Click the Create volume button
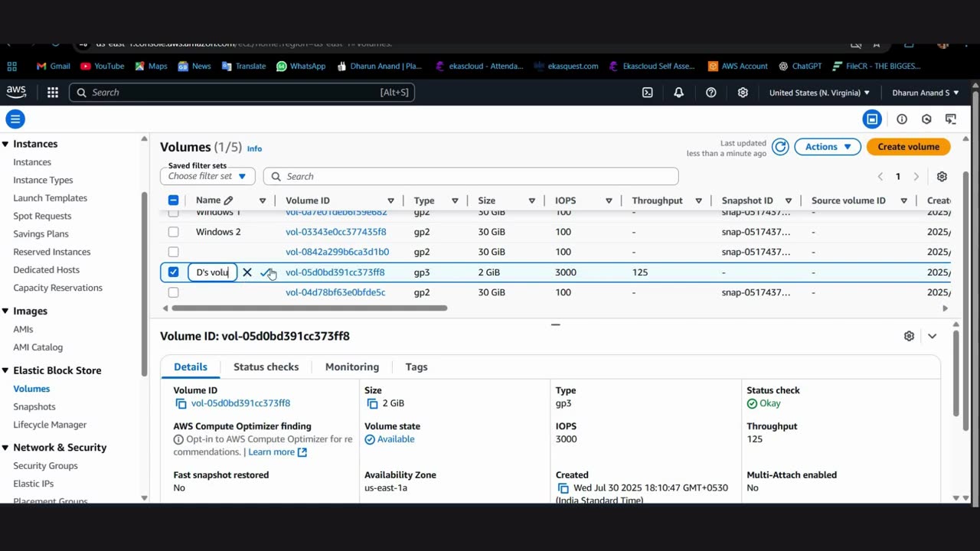The width and height of the screenshot is (980, 551). point(908,147)
